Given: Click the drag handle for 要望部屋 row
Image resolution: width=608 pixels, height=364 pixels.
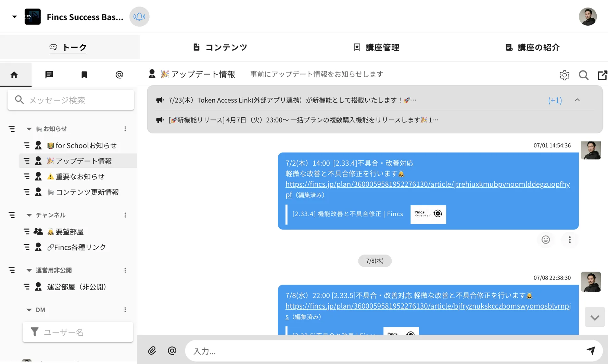Looking at the screenshot, I should pos(27,232).
